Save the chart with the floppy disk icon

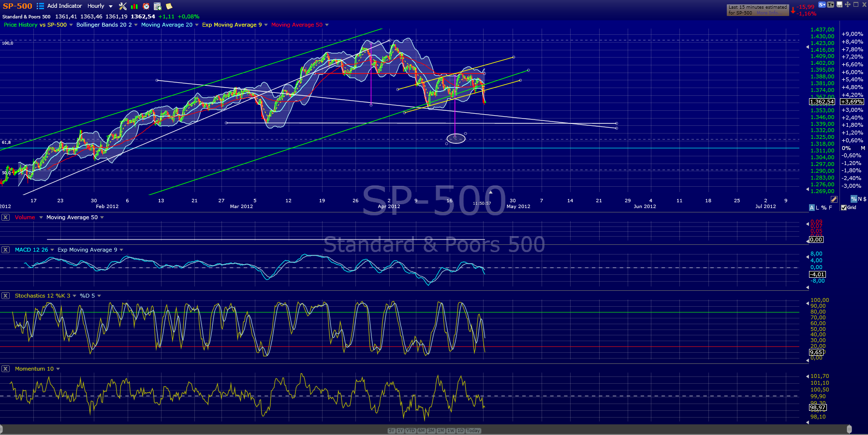point(839,4)
